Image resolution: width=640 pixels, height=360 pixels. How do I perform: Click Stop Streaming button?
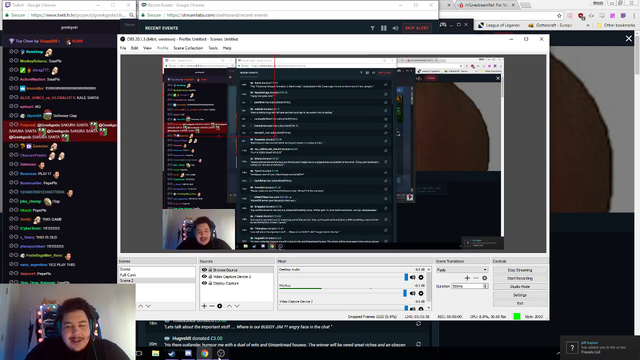520,270
